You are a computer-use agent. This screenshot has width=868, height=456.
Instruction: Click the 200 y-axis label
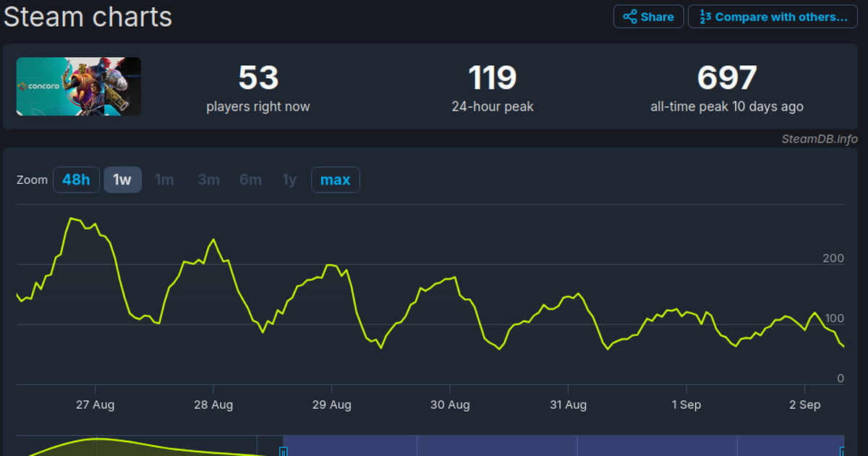[x=833, y=258]
